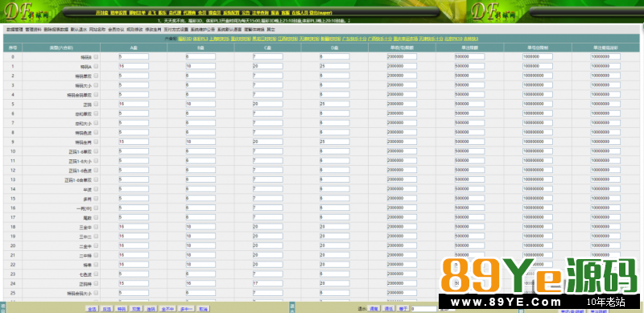Image resolution: width=644 pixels, height=313 pixels.
Task: Click the 取消 button in the bottom bar
Action: click(x=204, y=309)
